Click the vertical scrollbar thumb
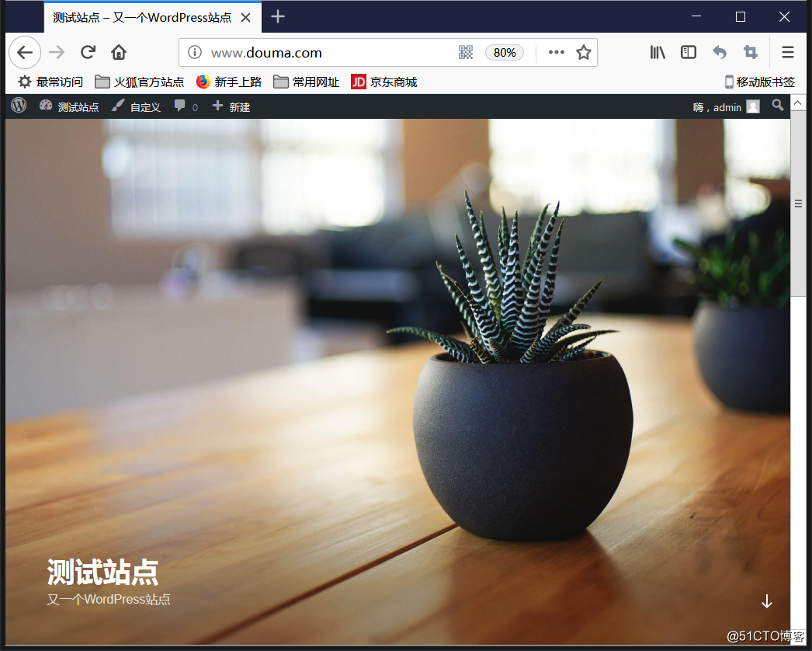 pos(798,204)
